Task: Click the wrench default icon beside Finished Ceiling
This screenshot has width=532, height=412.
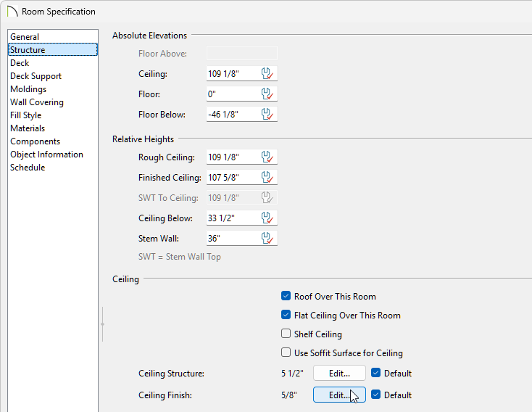Action: pyautogui.click(x=267, y=177)
